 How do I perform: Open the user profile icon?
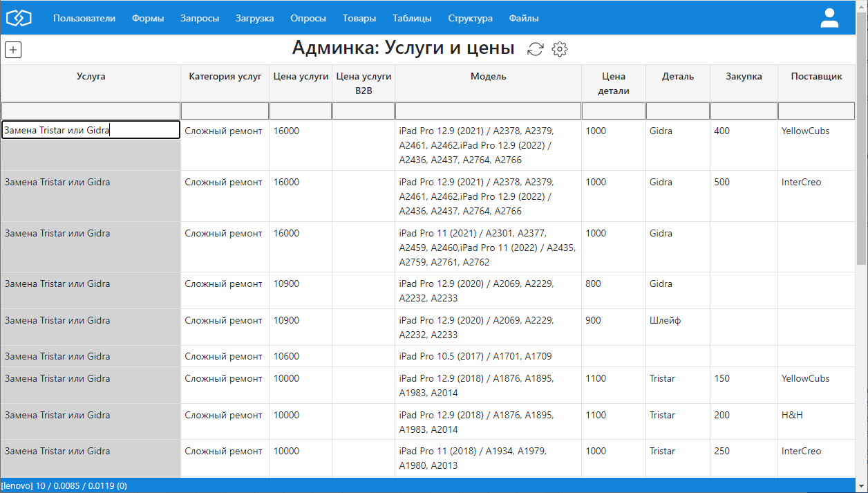pyautogui.click(x=829, y=18)
